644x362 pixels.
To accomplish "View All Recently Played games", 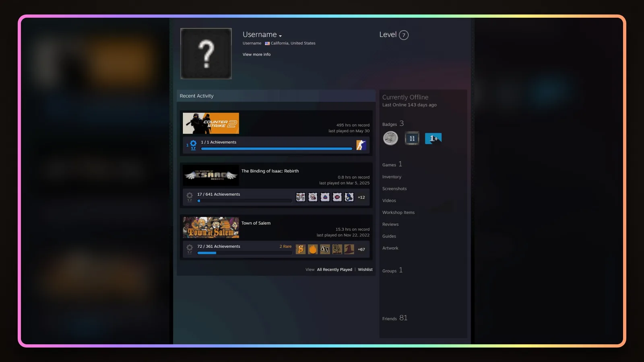I will 334,269.
